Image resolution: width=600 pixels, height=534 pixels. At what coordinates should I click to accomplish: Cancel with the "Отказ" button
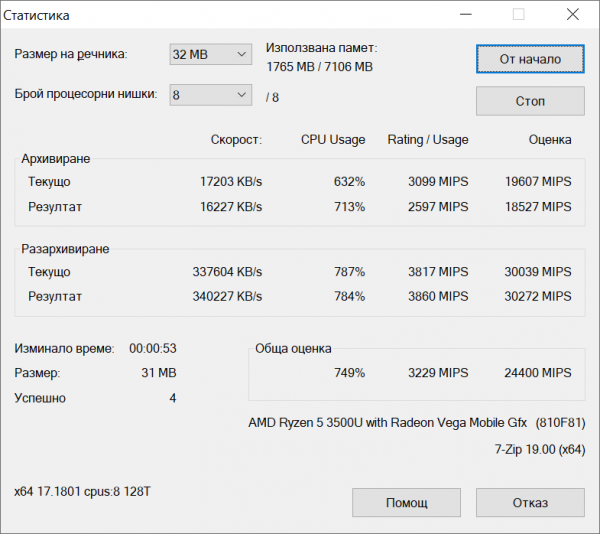tap(530, 502)
